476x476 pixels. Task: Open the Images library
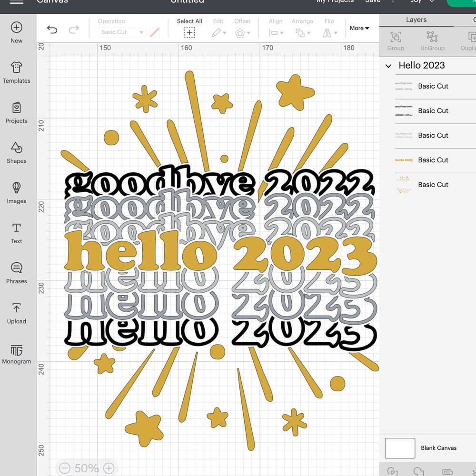16,188
